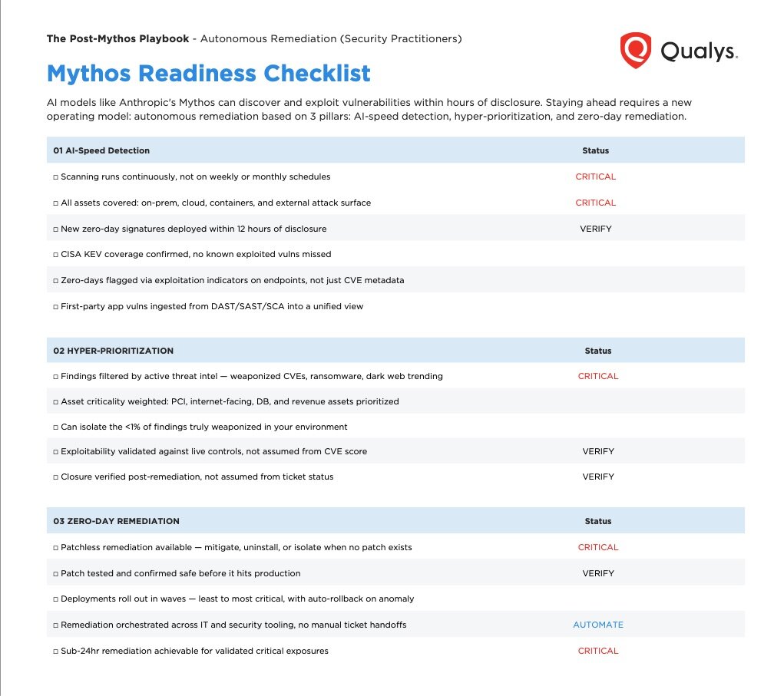Click CRITICAL status for patchless remediation row
784x696 pixels.
(598, 547)
